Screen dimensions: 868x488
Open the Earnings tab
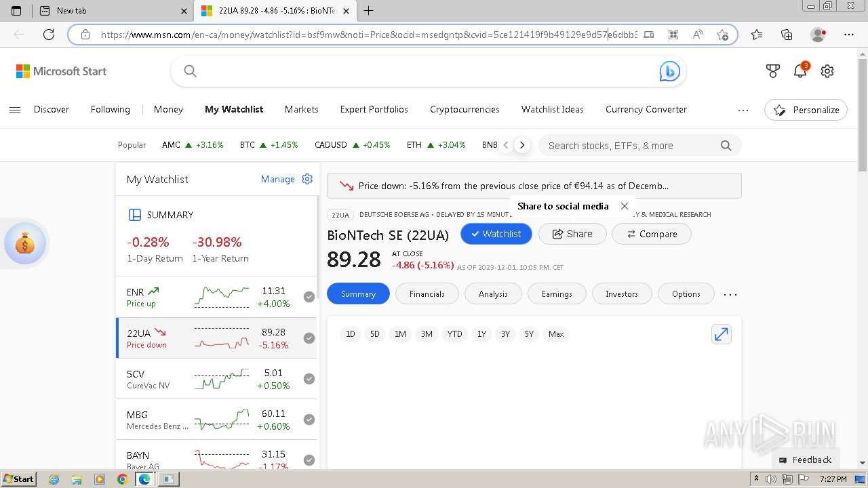pos(557,294)
